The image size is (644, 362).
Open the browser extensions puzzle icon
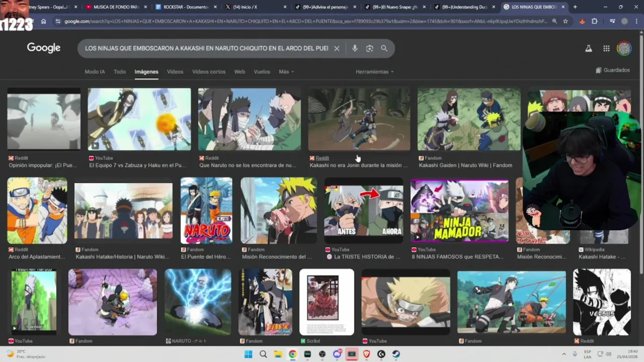(x=595, y=21)
